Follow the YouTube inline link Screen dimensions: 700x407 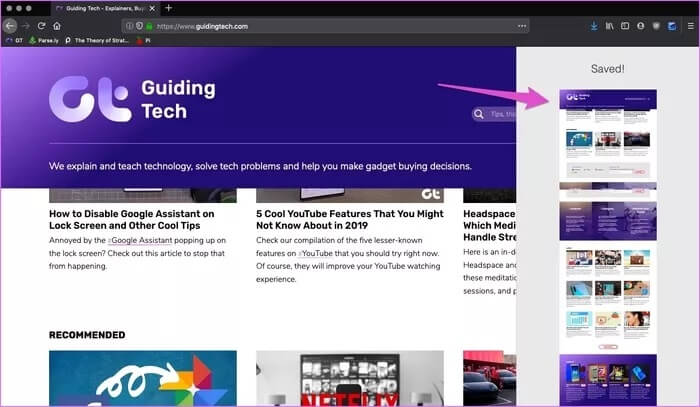point(316,253)
